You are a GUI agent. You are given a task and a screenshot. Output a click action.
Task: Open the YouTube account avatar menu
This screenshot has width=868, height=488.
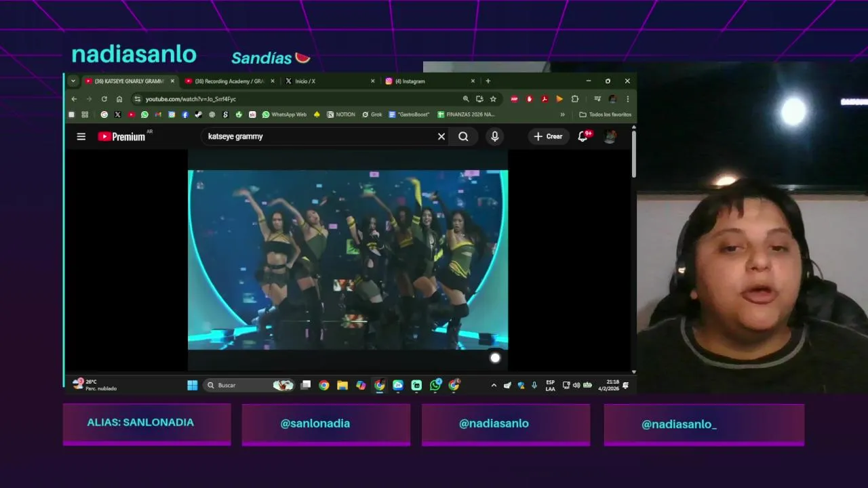coord(610,136)
